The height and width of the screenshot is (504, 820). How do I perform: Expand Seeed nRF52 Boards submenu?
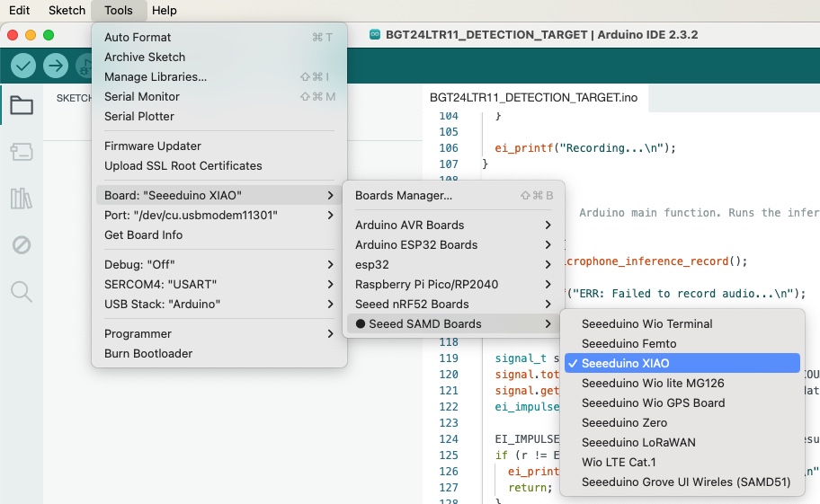coord(453,304)
